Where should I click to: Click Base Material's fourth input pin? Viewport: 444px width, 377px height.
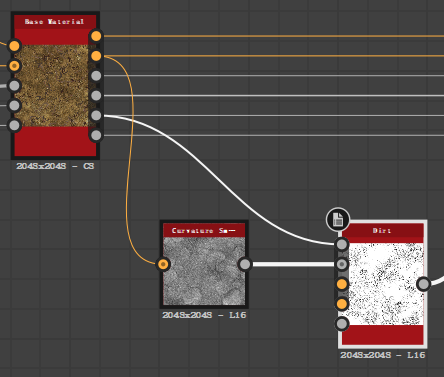pos(14,105)
